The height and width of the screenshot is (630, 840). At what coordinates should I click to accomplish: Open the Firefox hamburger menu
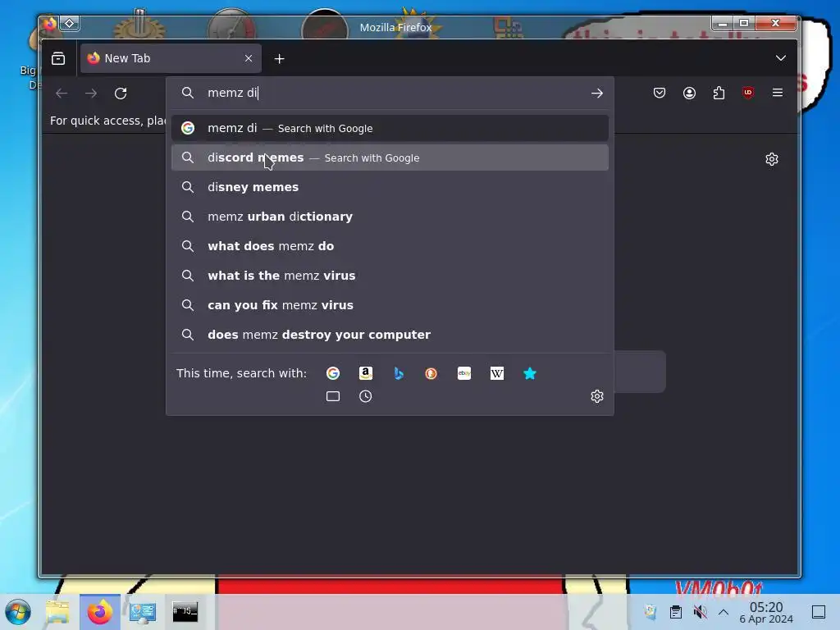778,93
